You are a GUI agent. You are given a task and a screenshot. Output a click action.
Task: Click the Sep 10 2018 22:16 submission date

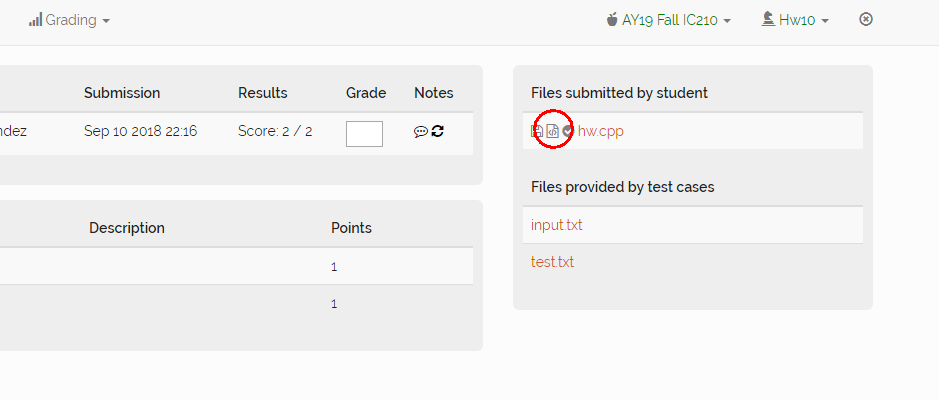[140, 131]
